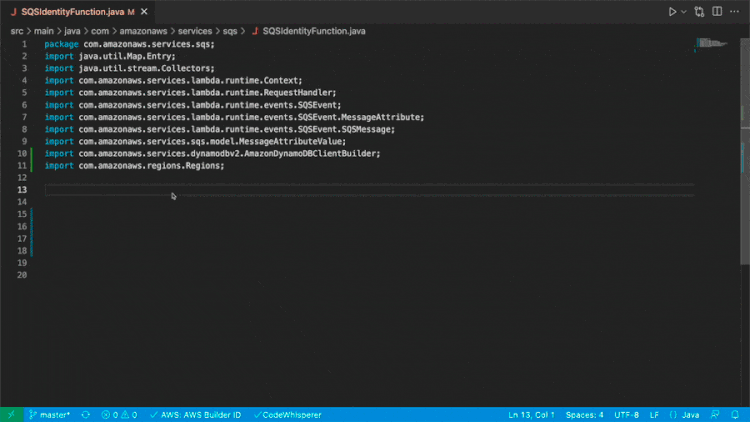Click the 'services' breadcrumb folder
Viewport: 750px width, 422px height.
pos(195,31)
